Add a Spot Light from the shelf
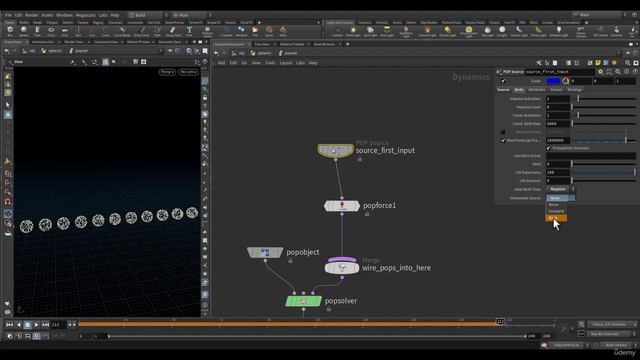 tap(370, 31)
